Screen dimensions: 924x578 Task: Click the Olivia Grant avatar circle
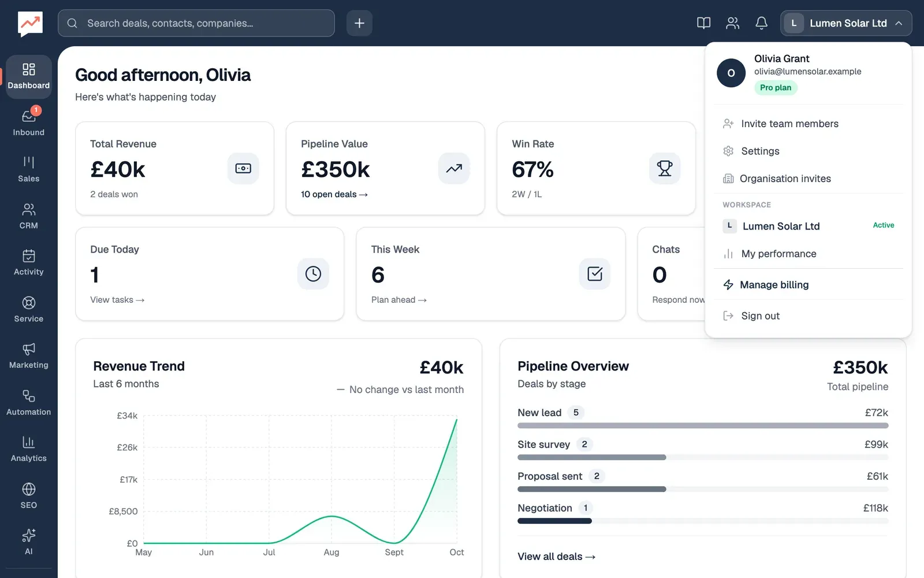coord(731,73)
